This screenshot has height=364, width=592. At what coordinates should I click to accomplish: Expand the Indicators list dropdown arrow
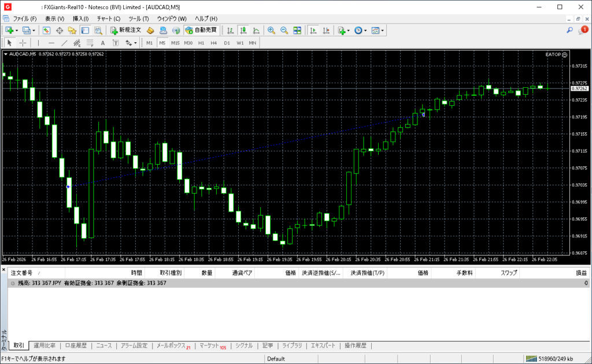tap(349, 30)
